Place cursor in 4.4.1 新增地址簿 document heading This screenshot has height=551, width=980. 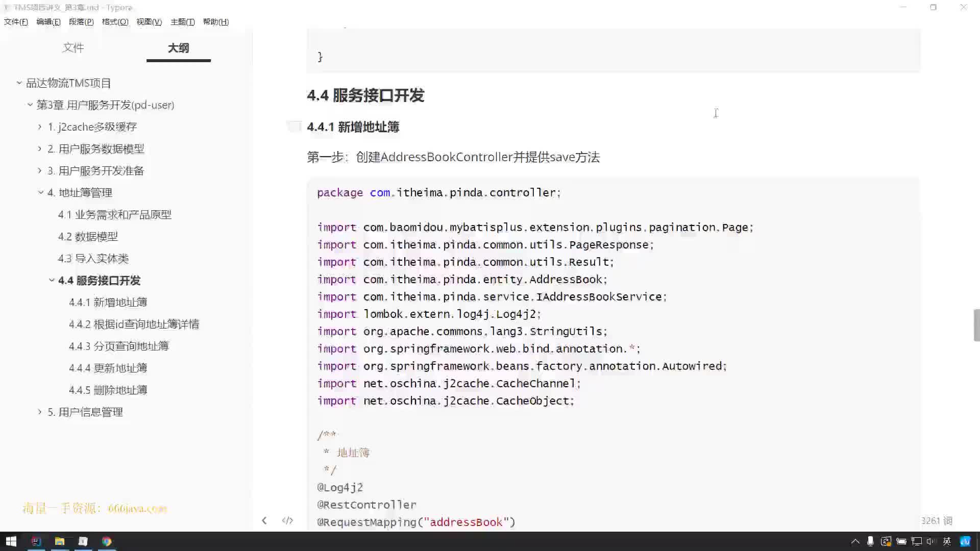[353, 127]
